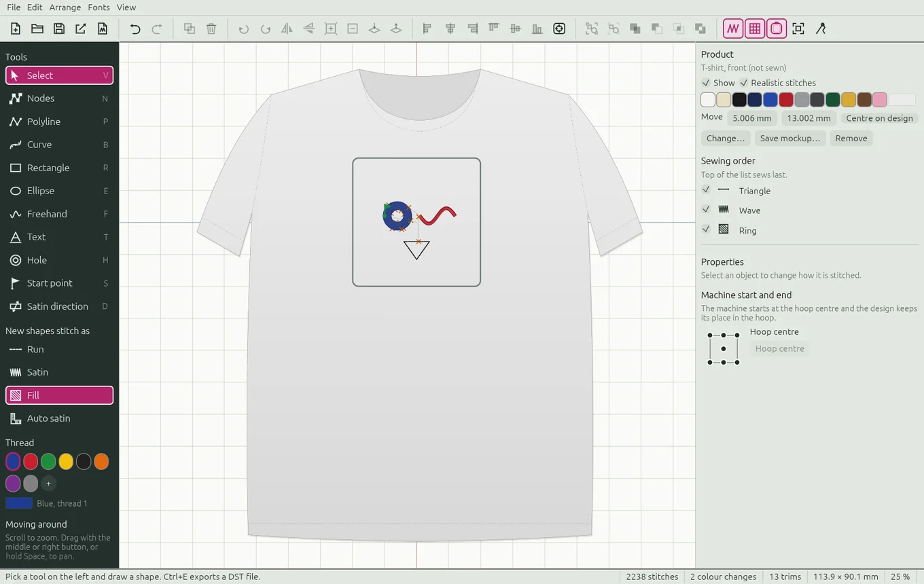
Task: Select the Hole tool
Action: (x=59, y=260)
